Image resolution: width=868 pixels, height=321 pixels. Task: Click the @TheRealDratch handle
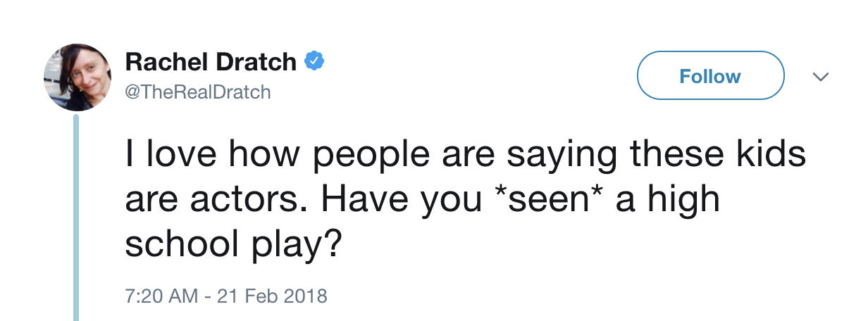coord(198,92)
